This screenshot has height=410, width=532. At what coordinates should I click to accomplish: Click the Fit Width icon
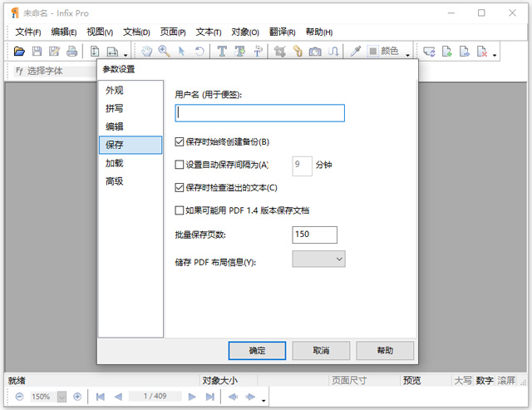(112, 52)
